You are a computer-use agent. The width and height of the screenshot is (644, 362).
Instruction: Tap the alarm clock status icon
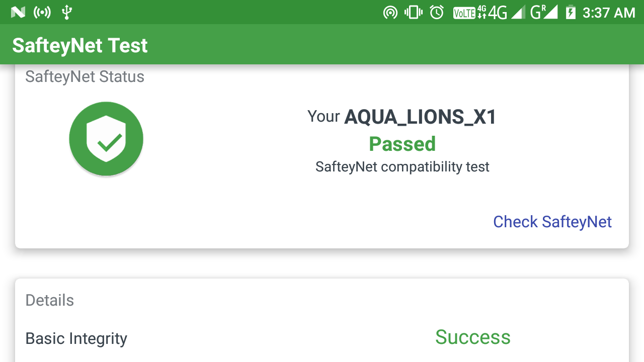(437, 12)
